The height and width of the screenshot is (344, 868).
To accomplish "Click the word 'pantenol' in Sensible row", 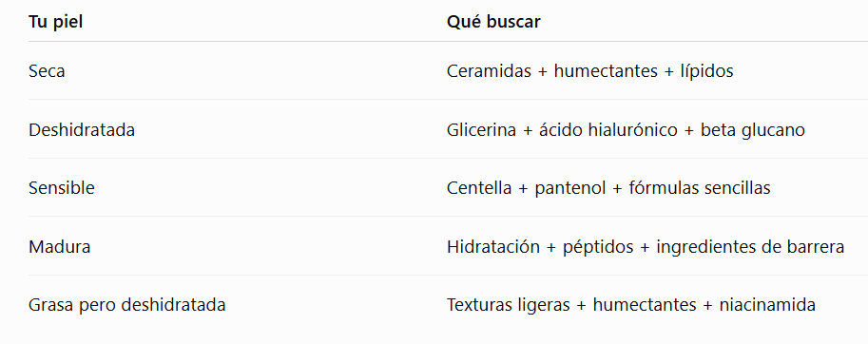I will point(570,188).
